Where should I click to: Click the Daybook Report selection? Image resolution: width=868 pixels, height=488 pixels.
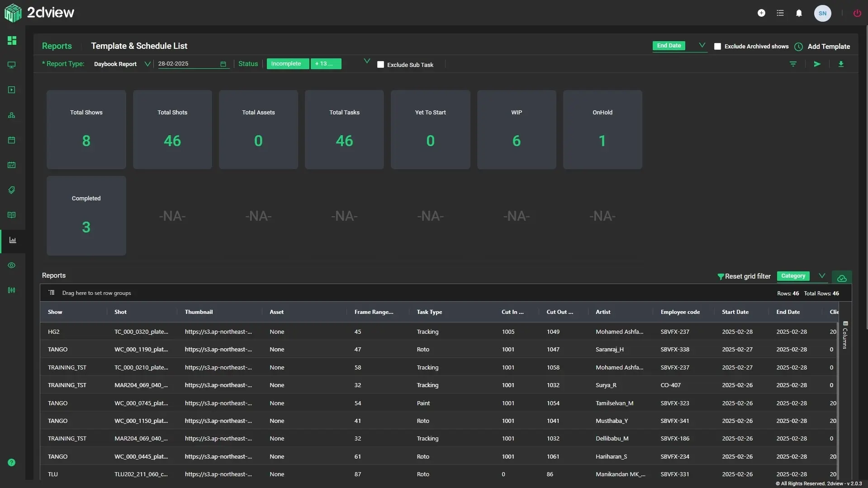[115, 64]
